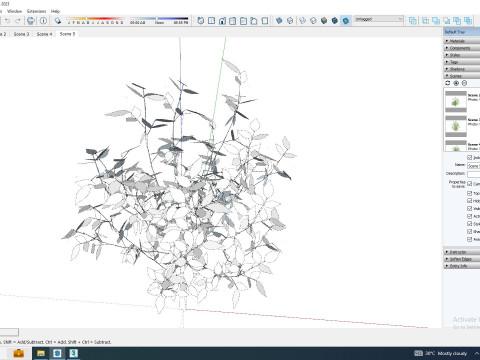Set Shaded face style
This screenshot has width=480, height=360.
pyautogui.click(x=324, y=21)
